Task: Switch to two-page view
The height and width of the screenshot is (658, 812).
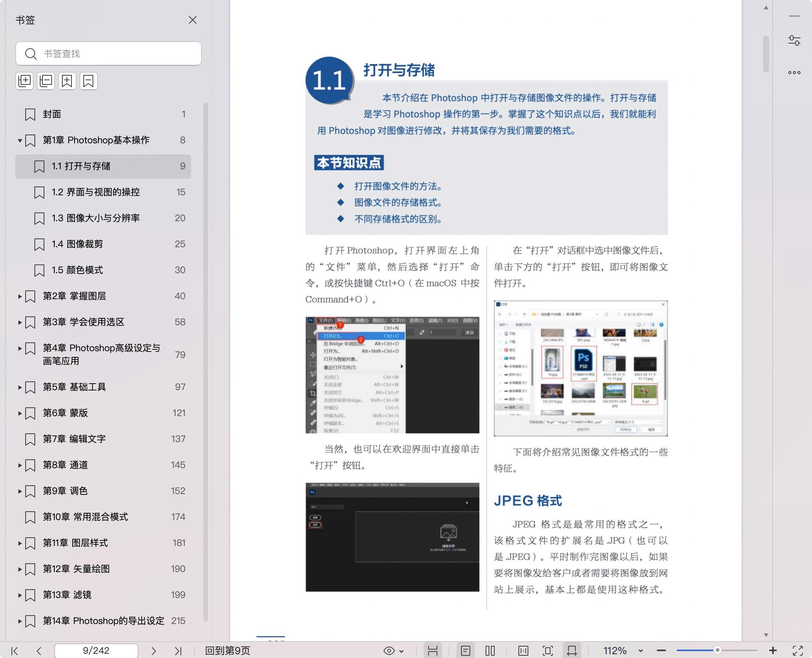Action: tap(490, 651)
